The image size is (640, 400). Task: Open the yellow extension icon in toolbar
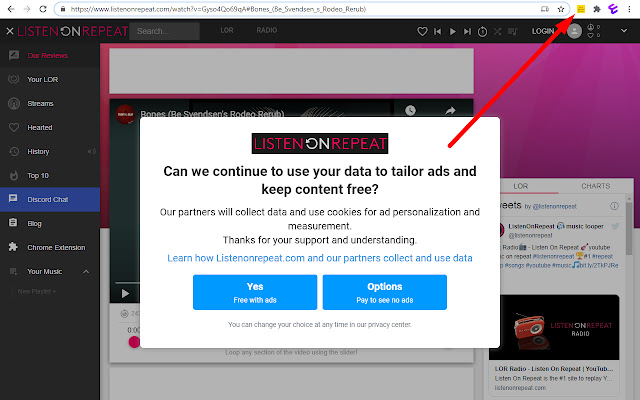(581, 9)
